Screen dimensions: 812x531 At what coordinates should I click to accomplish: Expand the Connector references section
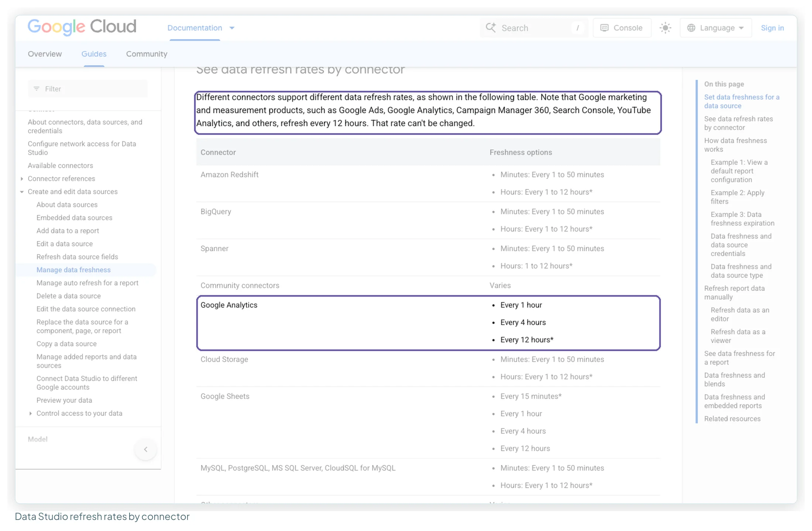pyautogui.click(x=22, y=179)
